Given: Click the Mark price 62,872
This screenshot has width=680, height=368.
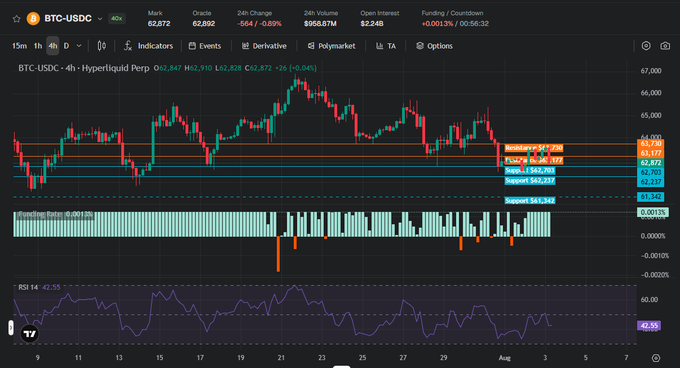Looking at the screenshot, I should [159, 23].
